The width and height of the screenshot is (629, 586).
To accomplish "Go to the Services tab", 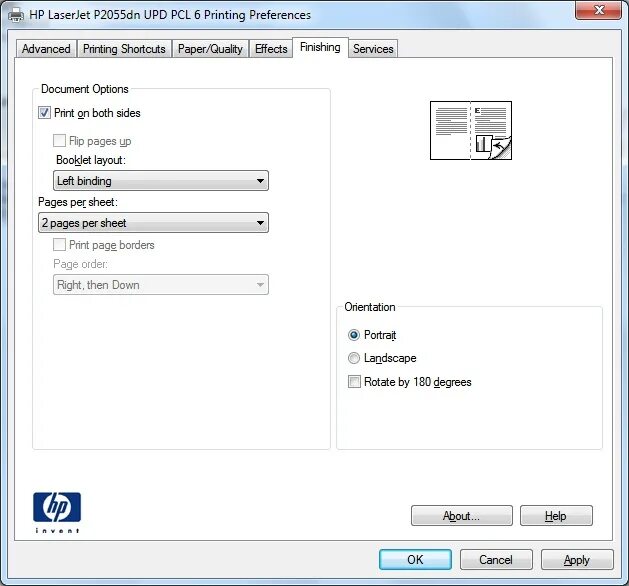I will coord(373,49).
